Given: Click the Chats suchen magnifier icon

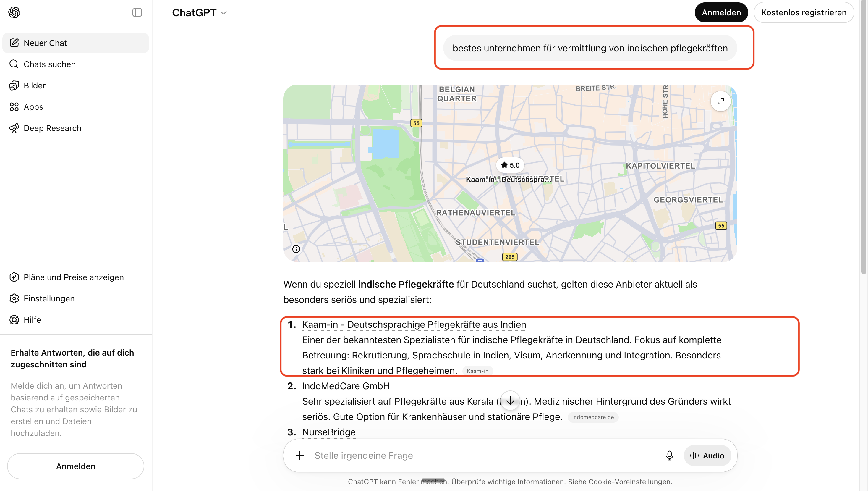Looking at the screenshot, I should pos(14,64).
